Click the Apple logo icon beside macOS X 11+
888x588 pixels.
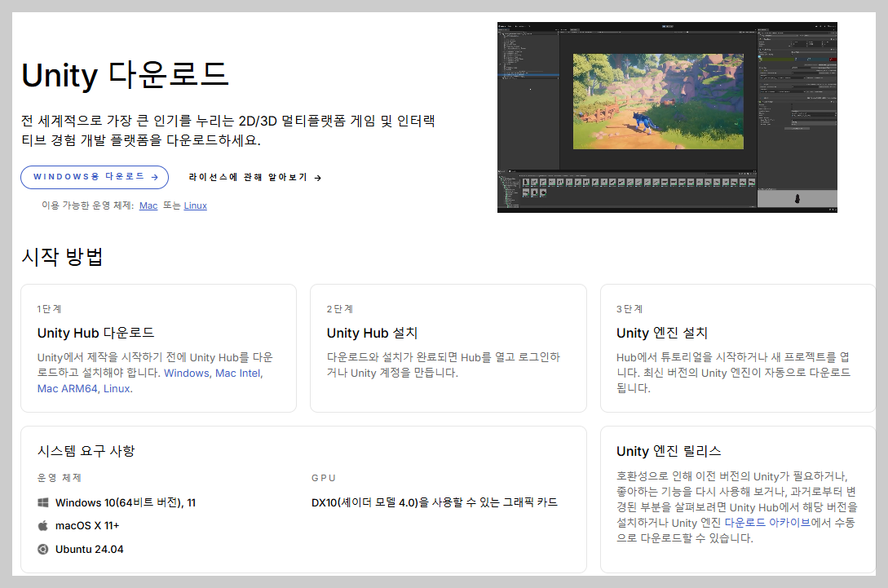(43, 526)
